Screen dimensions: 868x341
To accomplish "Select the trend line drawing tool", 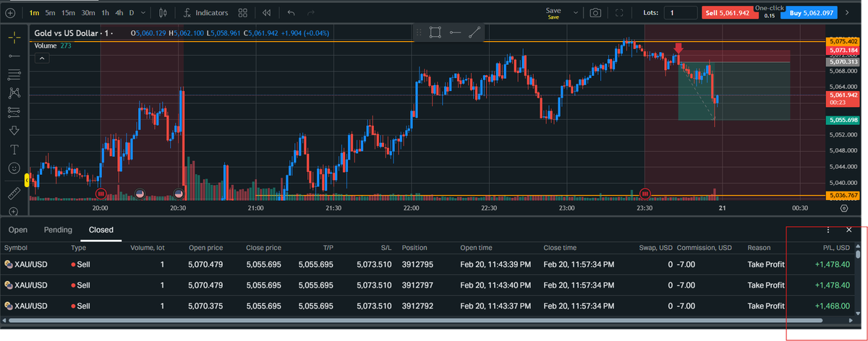I will 14,56.
